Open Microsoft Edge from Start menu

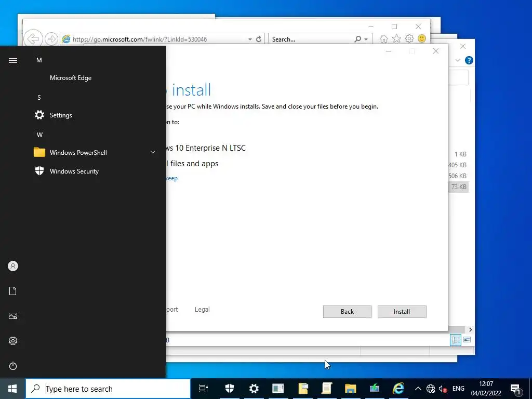pos(71,78)
